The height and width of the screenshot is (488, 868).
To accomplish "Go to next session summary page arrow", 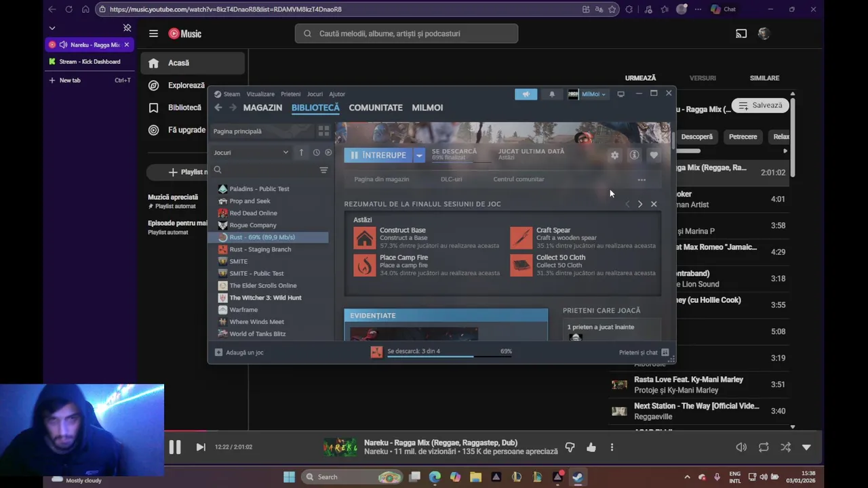I will coord(640,204).
